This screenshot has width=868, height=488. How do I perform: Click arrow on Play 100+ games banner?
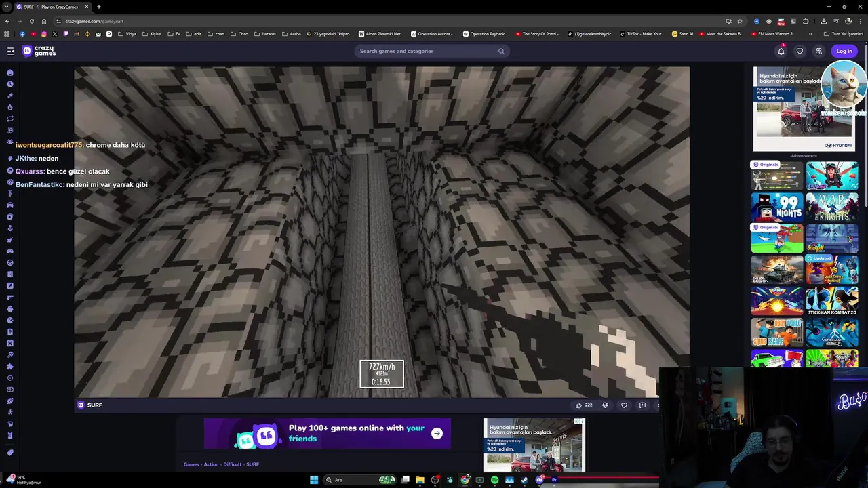(x=437, y=434)
